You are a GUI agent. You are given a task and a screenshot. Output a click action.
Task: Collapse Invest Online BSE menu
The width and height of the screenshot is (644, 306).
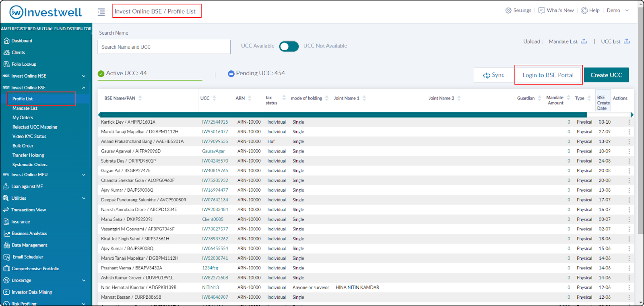pyautogui.click(x=84, y=88)
